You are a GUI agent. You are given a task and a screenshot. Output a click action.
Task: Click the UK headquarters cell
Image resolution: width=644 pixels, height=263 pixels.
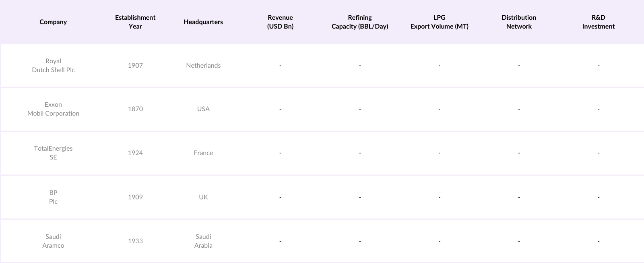click(x=203, y=197)
